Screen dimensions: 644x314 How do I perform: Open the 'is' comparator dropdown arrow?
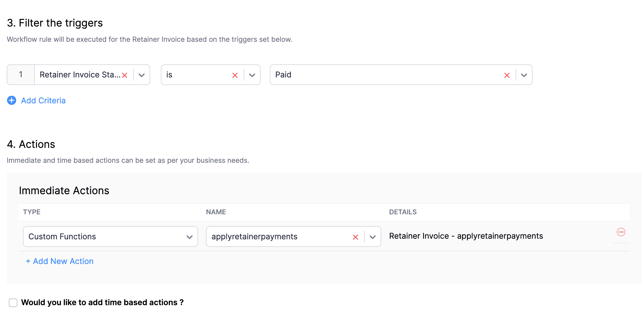click(252, 75)
